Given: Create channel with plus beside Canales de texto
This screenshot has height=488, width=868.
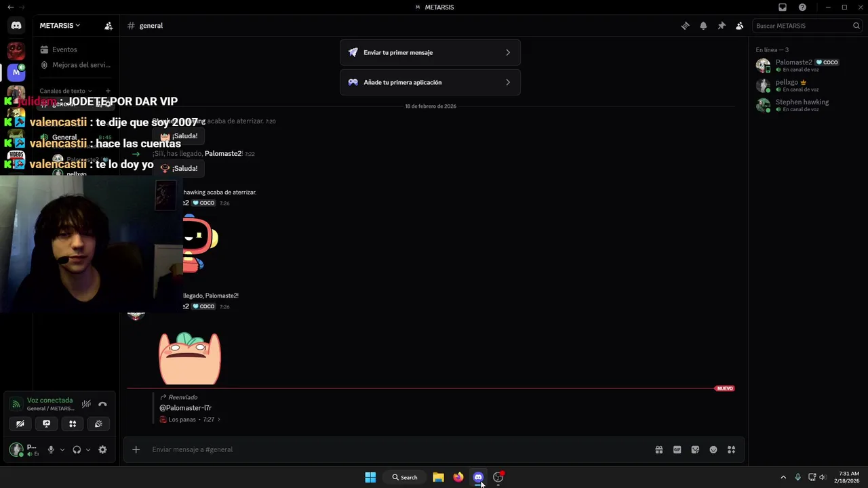Looking at the screenshot, I should 108,91.
